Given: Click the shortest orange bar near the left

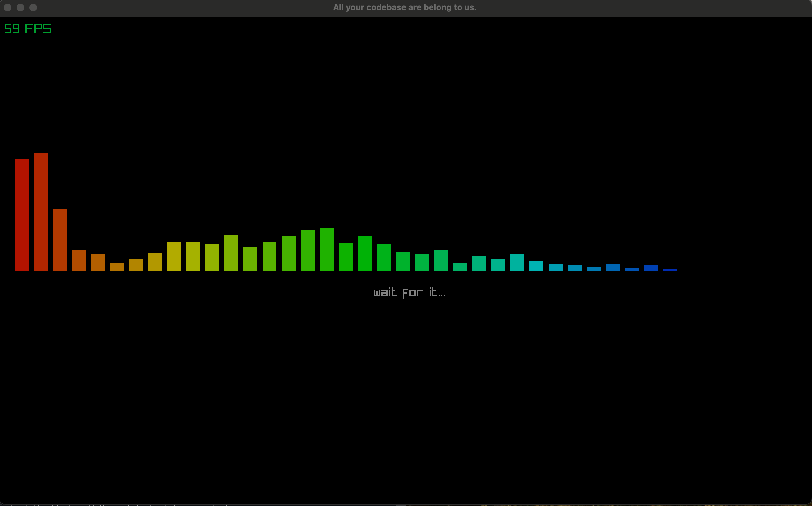Looking at the screenshot, I should point(117,266).
